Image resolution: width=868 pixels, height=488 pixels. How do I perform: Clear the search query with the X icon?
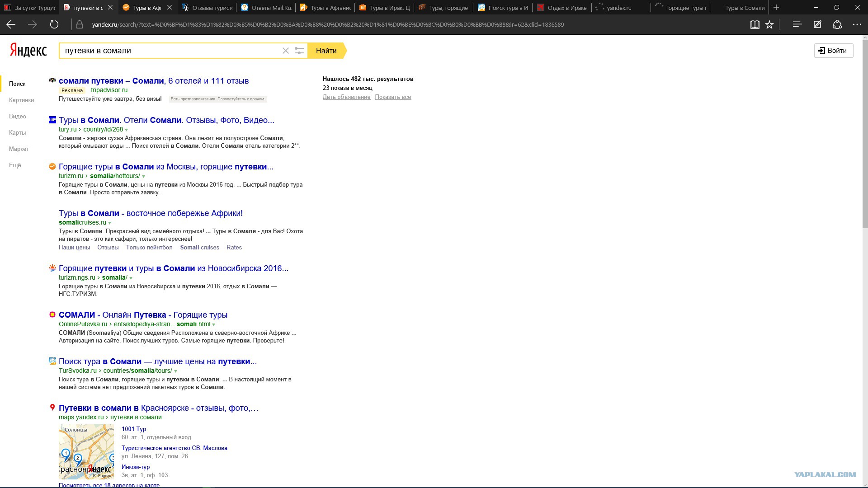pos(286,51)
